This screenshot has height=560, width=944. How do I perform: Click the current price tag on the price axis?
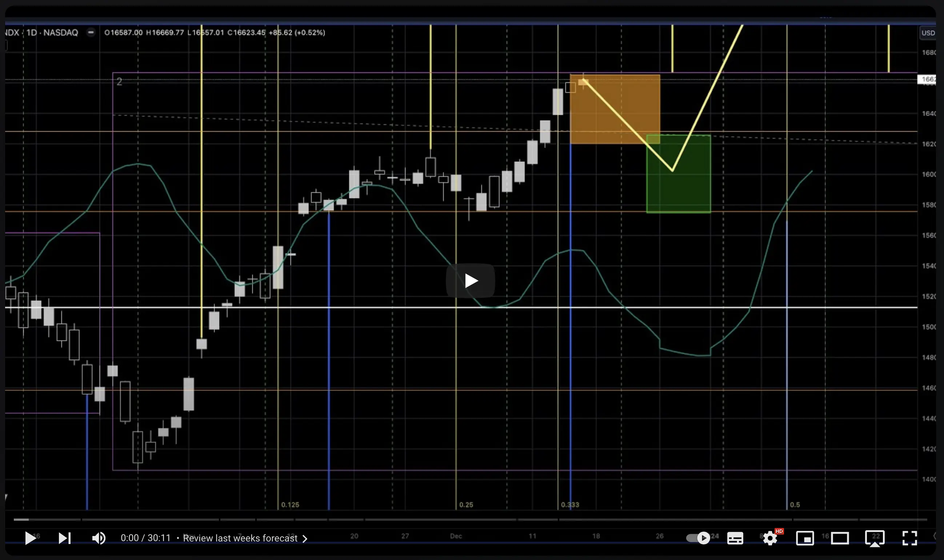[927, 79]
